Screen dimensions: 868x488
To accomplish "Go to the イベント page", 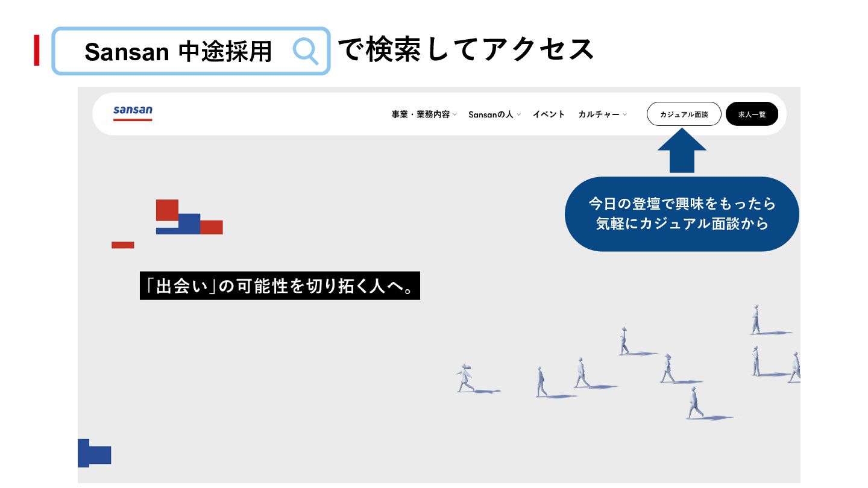I will click(x=549, y=114).
